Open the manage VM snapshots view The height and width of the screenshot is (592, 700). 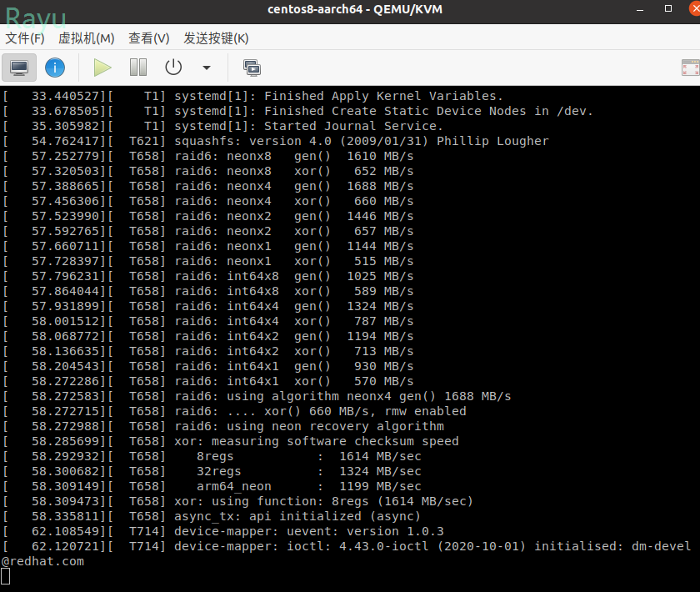(x=252, y=68)
